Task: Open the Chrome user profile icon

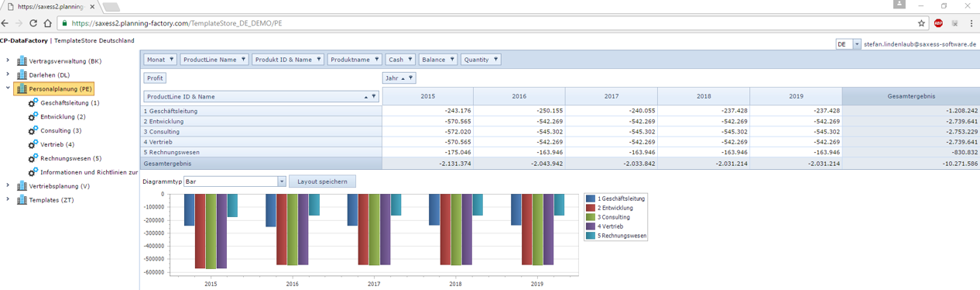Action: tap(899, 5)
